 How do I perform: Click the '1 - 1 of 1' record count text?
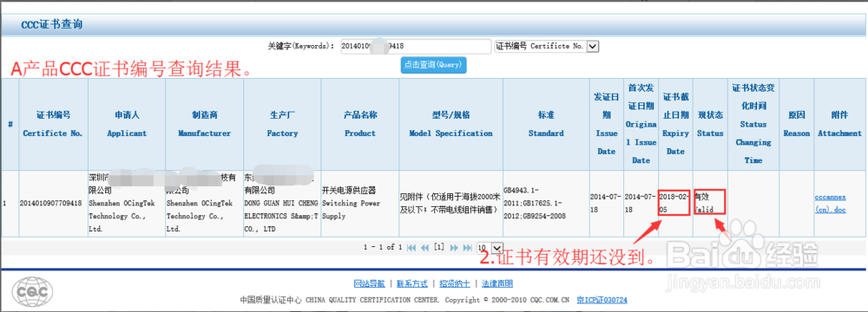383,247
